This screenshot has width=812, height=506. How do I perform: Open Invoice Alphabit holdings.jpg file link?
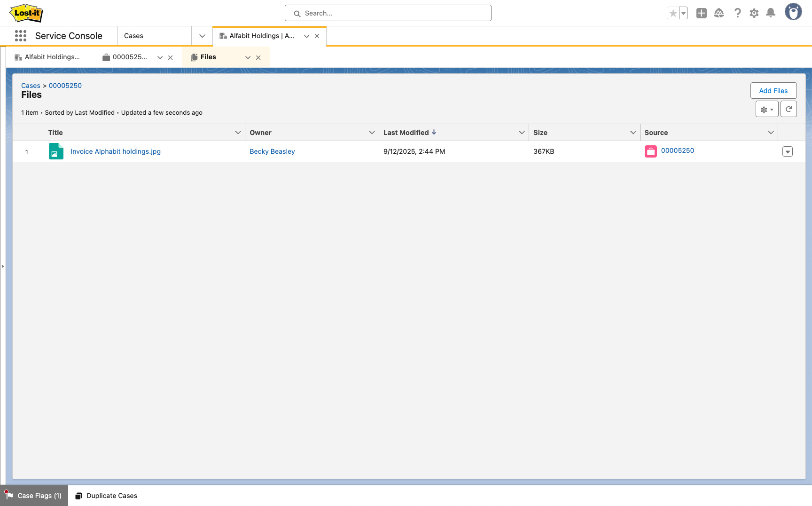115,151
